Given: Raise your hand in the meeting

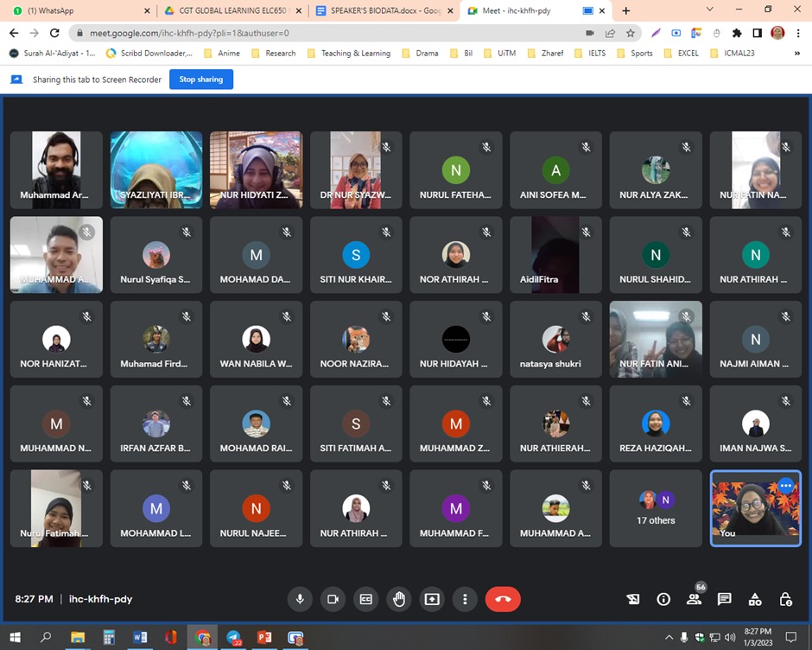Looking at the screenshot, I should [x=398, y=599].
